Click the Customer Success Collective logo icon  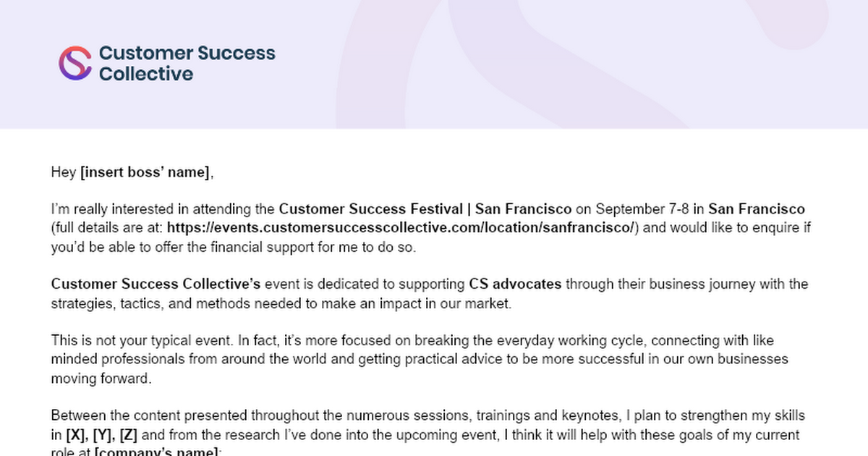click(x=75, y=64)
